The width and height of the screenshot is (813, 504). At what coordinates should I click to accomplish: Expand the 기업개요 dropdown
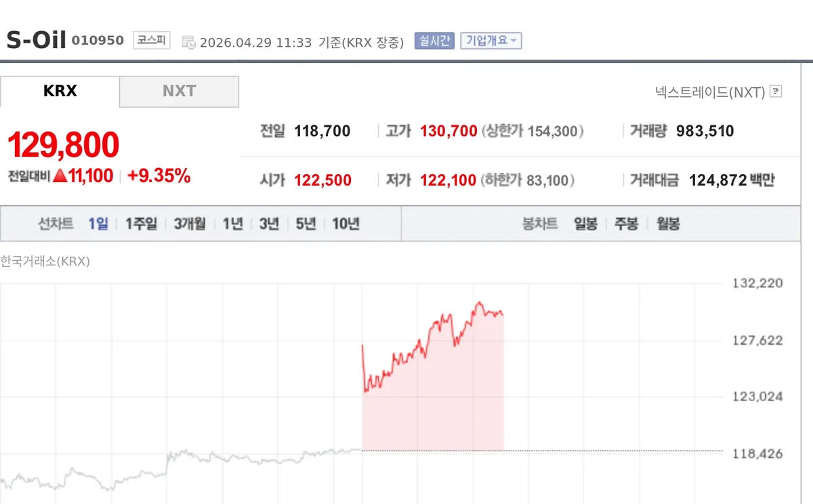tap(491, 41)
